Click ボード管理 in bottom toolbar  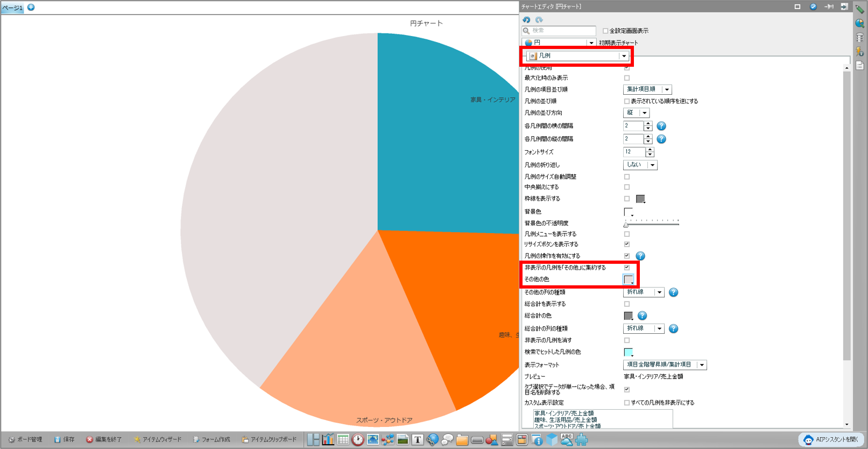tap(25, 440)
